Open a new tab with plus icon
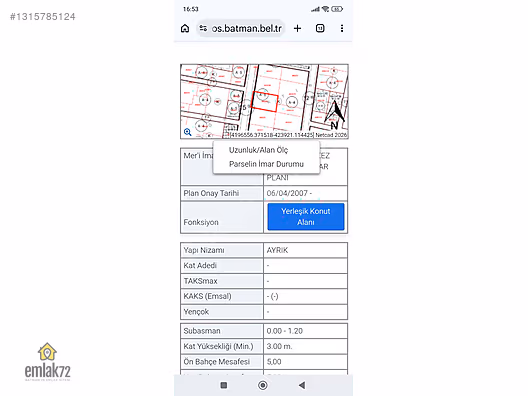Image resolution: width=528 pixels, height=396 pixels. (297, 28)
